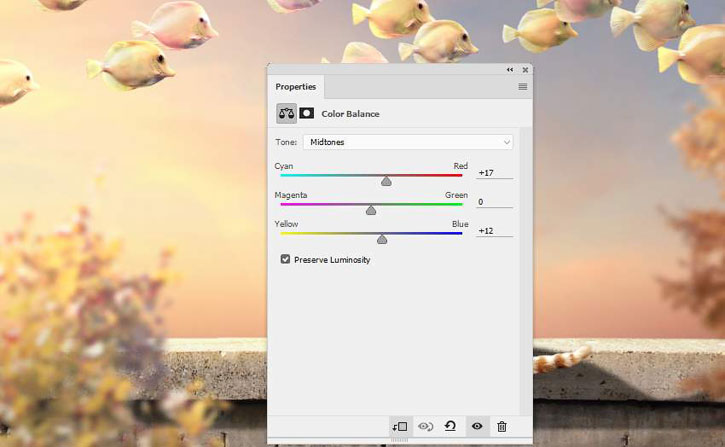This screenshot has width=725, height=447.
Task: Click the Properties panel vertical scrollbar
Action: pos(525,271)
